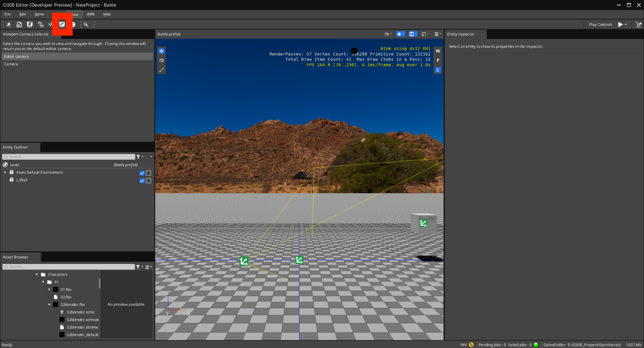
Task: Click the cube icon of Atom Default Environment
Action: [x=12, y=173]
